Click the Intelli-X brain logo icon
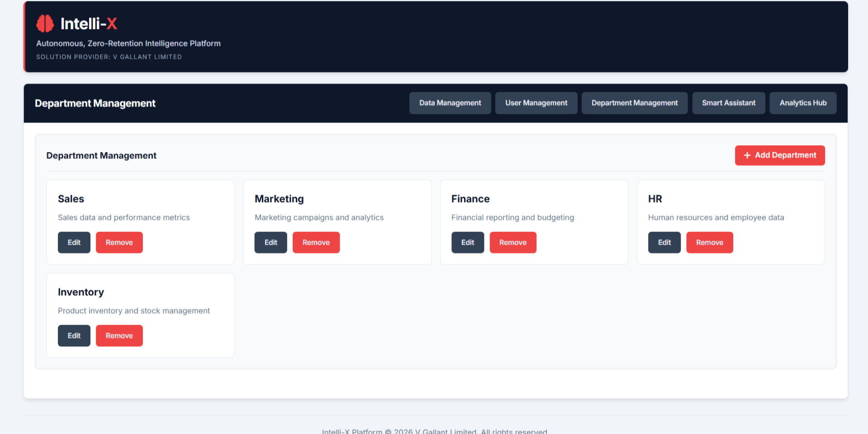The width and height of the screenshot is (868, 434). (45, 24)
